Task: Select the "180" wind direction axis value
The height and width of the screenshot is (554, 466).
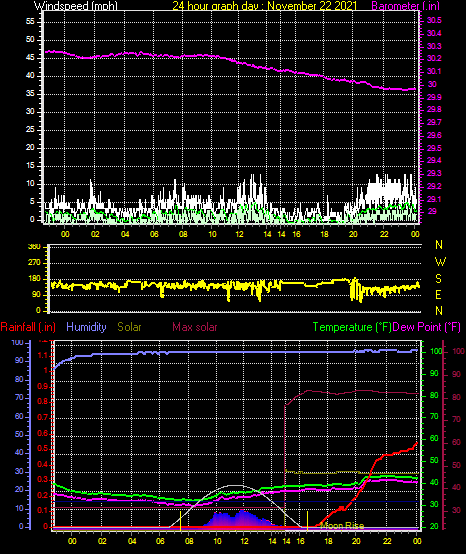Action: 34,279
